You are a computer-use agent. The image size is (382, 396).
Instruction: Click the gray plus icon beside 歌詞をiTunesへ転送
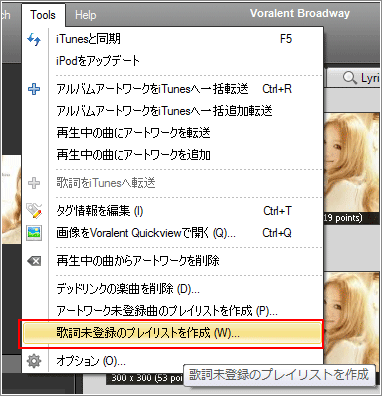[34, 183]
